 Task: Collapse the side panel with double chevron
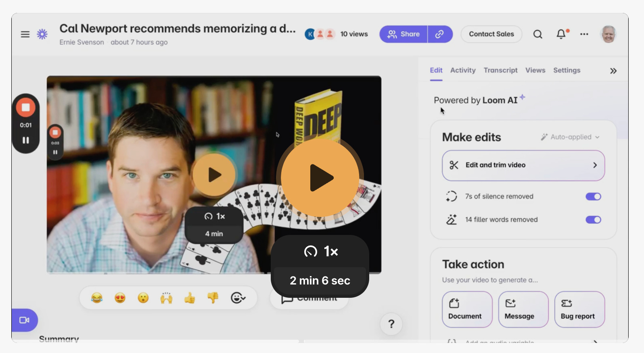613,71
